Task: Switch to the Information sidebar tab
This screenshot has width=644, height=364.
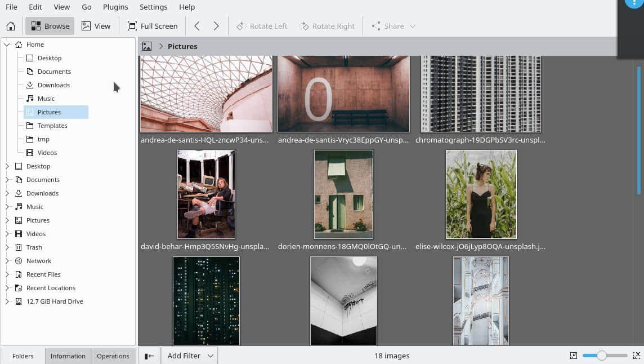Action: [x=68, y=356]
